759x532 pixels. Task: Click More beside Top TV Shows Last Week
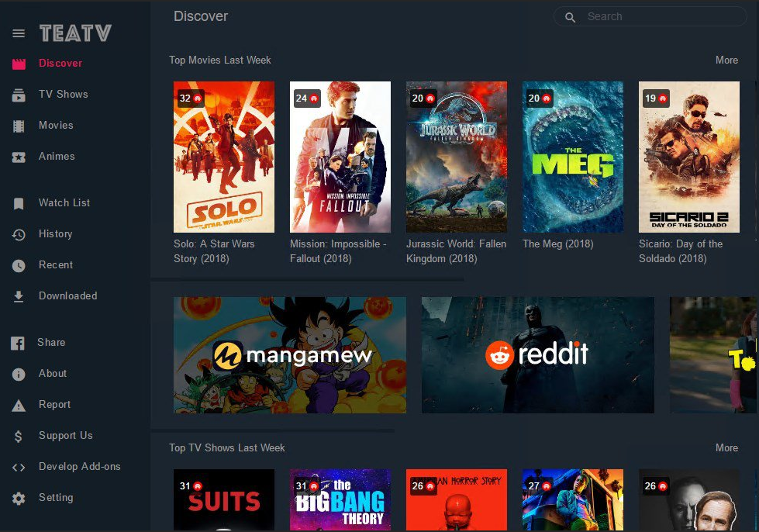coord(726,447)
